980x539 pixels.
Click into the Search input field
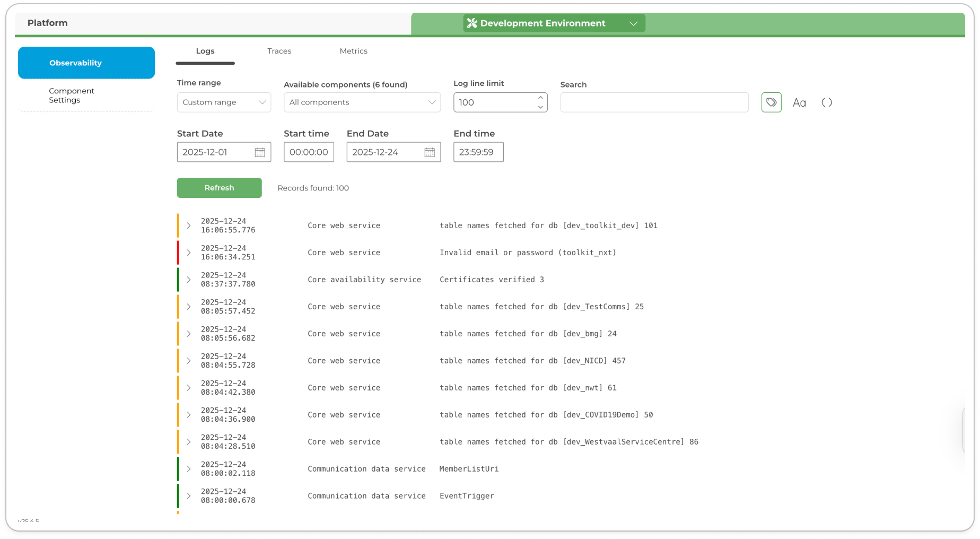point(654,102)
